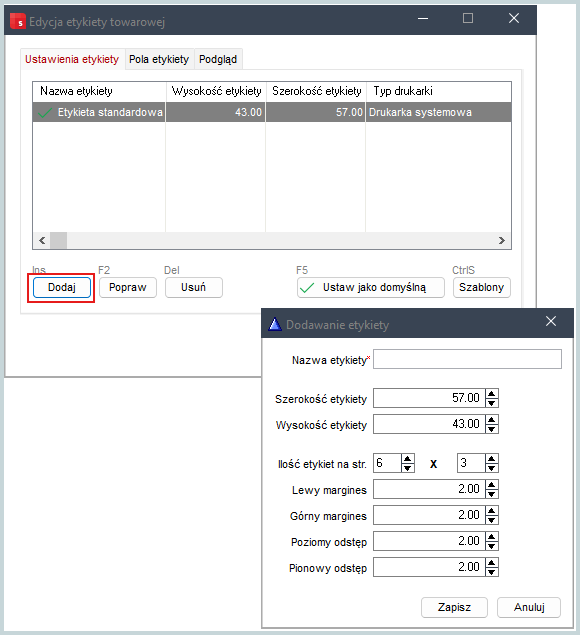Increase Poziomy odstęp value

[x=492, y=537]
